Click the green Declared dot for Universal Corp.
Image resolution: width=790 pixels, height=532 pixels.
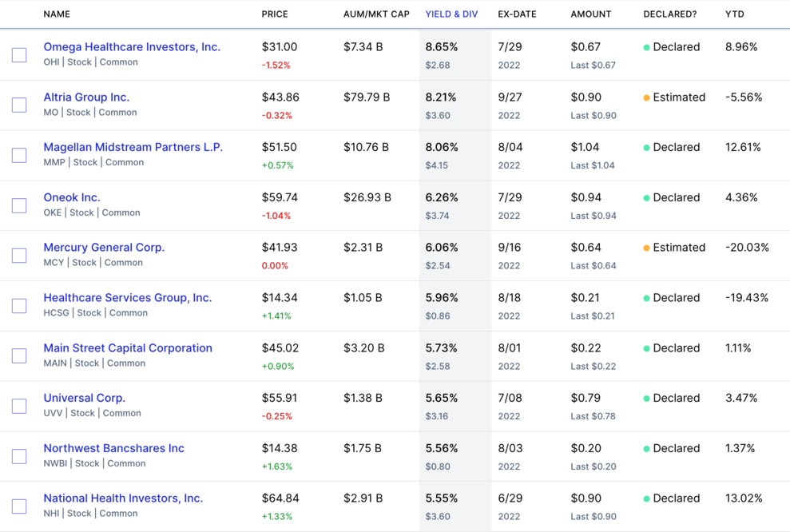point(646,399)
